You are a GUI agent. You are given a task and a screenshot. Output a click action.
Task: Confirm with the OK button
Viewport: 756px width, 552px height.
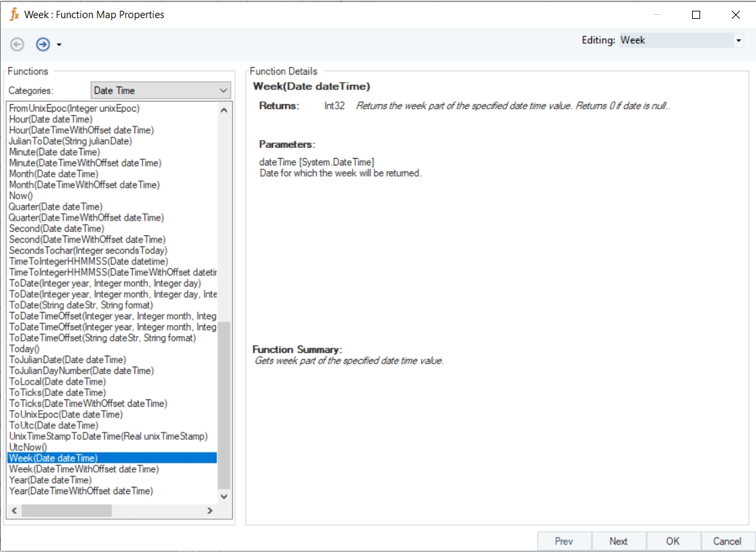tap(673, 541)
